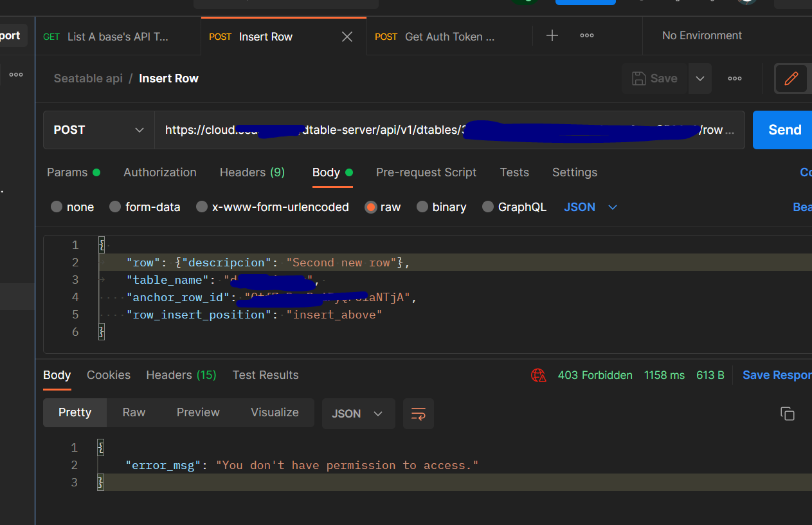812x525 pixels.
Task: Click the red network globe icon
Action: [x=538, y=375]
